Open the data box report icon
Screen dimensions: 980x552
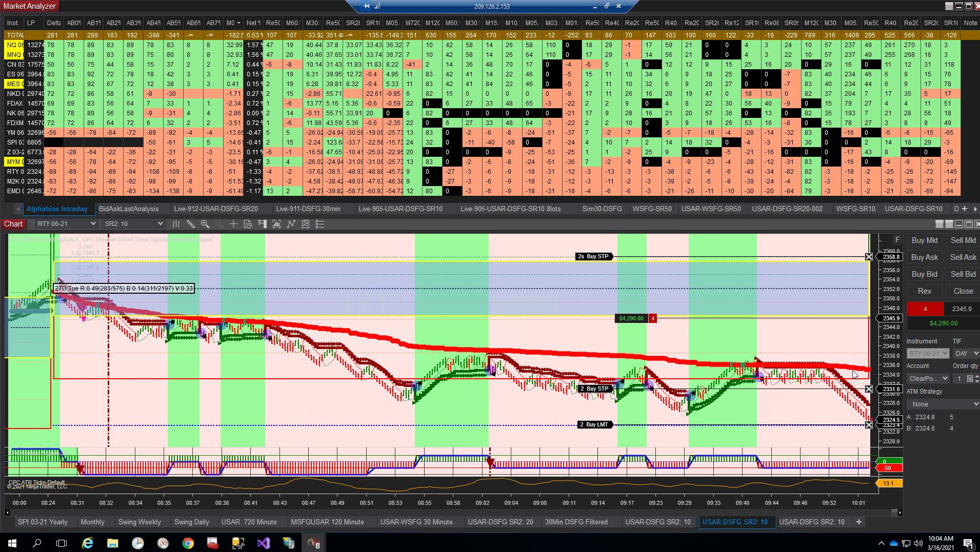(x=248, y=224)
